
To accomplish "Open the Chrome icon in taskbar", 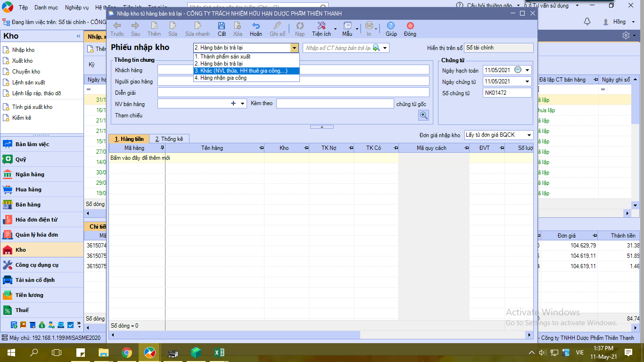I will click(x=126, y=352).
